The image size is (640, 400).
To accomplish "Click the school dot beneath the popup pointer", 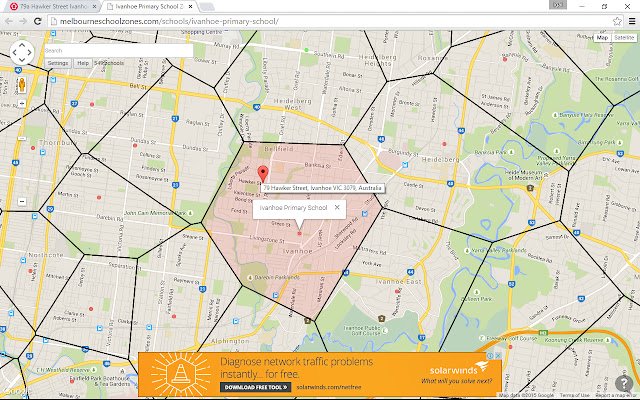I will [x=300, y=233].
